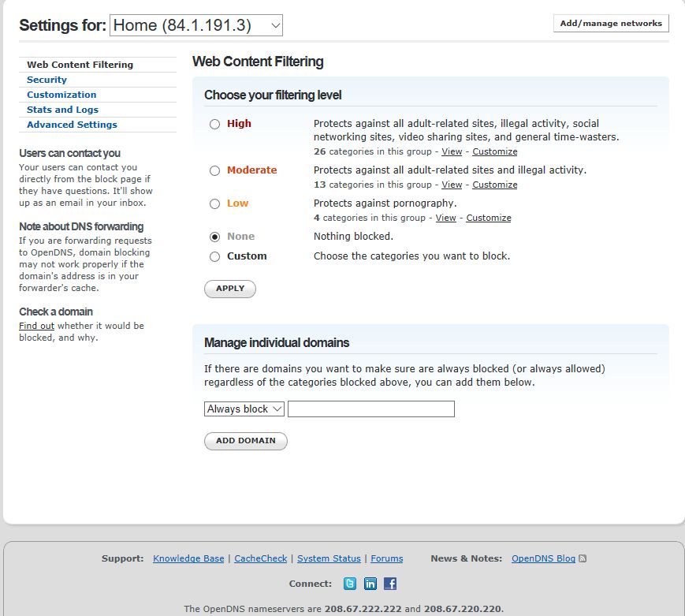Customize the High filtering categories
This screenshot has width=685, height=616.
[x=495, y=151]
